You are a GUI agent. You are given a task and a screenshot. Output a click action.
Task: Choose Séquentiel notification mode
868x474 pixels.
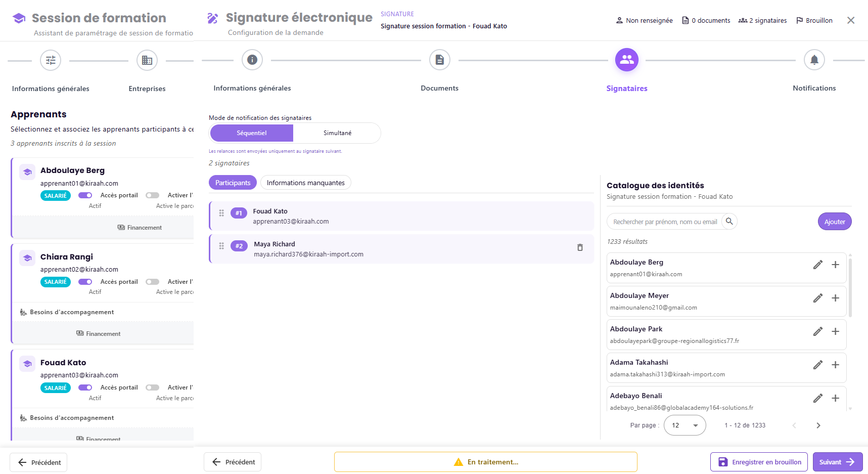[251, 133]
